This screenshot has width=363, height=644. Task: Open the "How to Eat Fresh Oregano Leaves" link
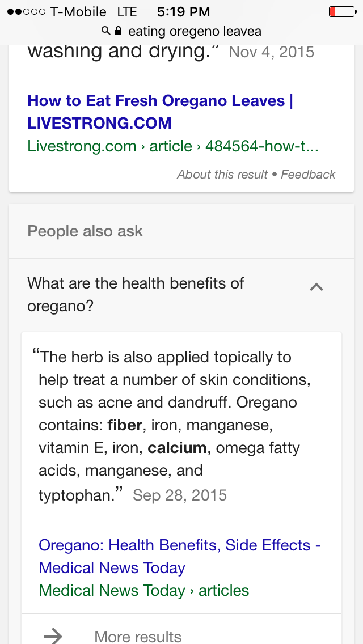click(x=160, y=112)
